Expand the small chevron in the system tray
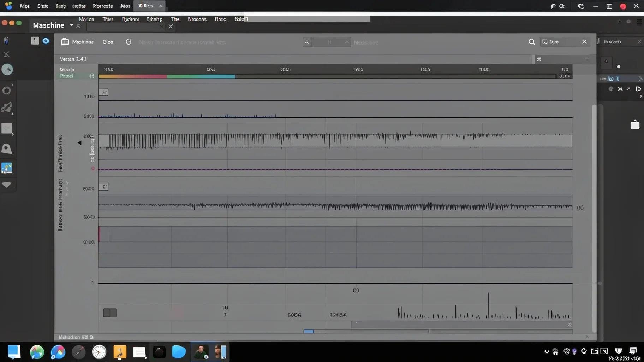The width and height of the screenshot is (644, 362). [547, 351]
